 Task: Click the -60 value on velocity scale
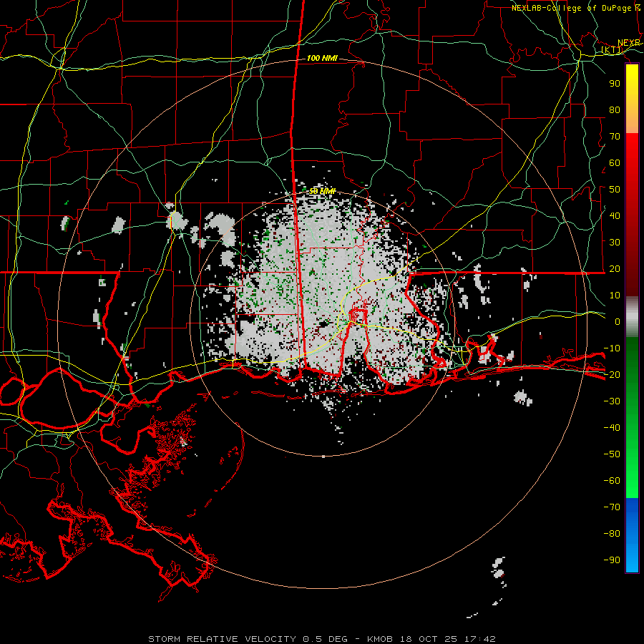click(612, 481)
